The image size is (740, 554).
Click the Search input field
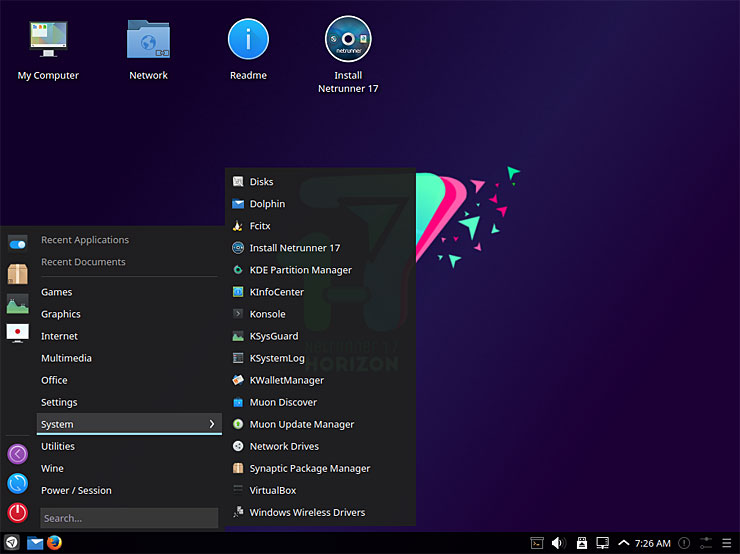[128, 518]
